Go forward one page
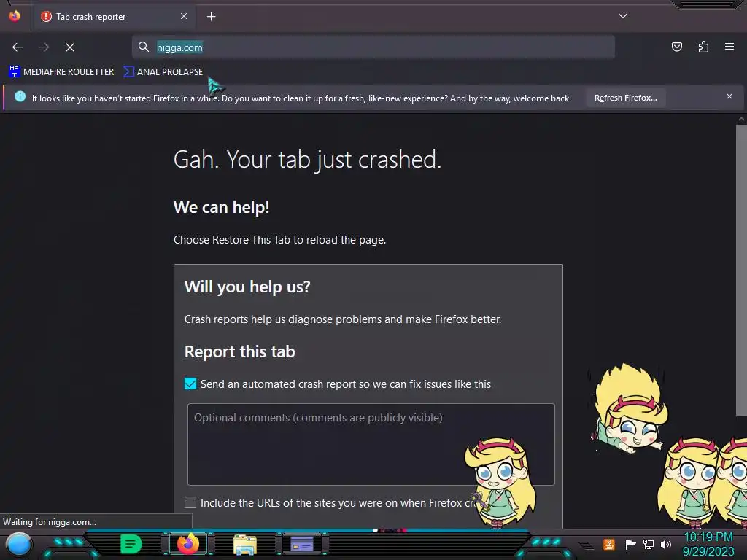Screen dimensions: 747x560 (44, 47)
